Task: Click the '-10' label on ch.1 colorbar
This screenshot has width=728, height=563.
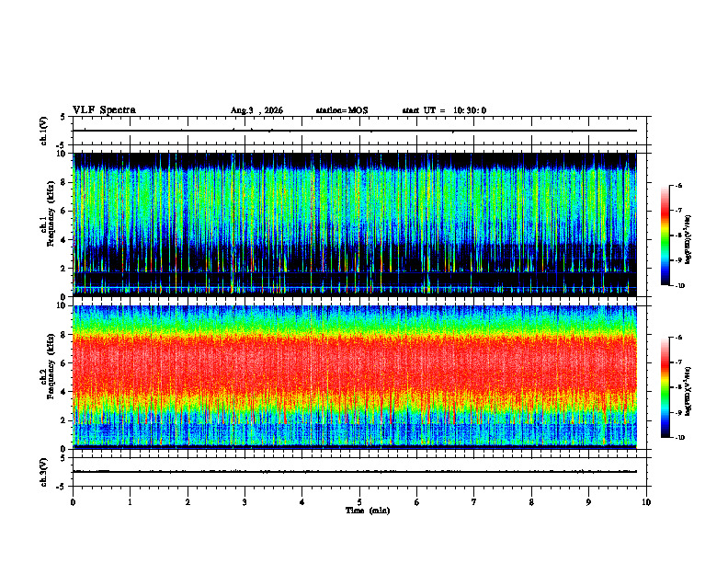Action: (x=679, y=286)
